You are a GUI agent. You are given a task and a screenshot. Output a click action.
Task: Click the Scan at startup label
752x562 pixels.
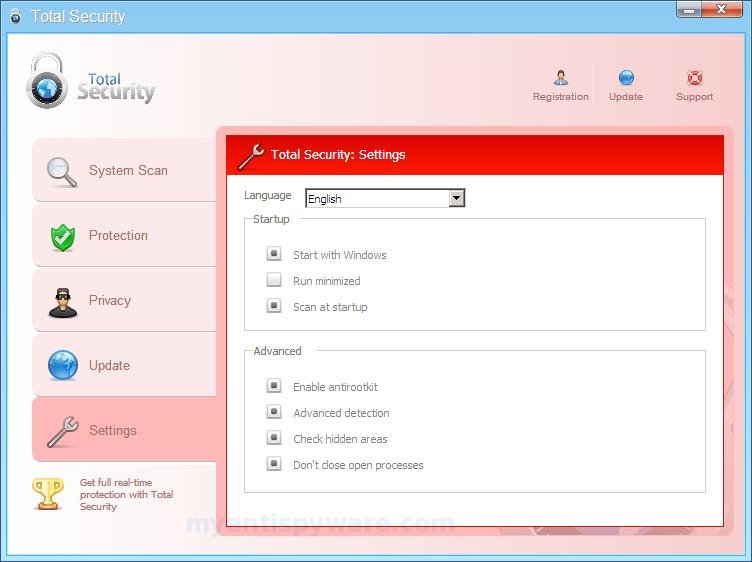coord(330,307)
